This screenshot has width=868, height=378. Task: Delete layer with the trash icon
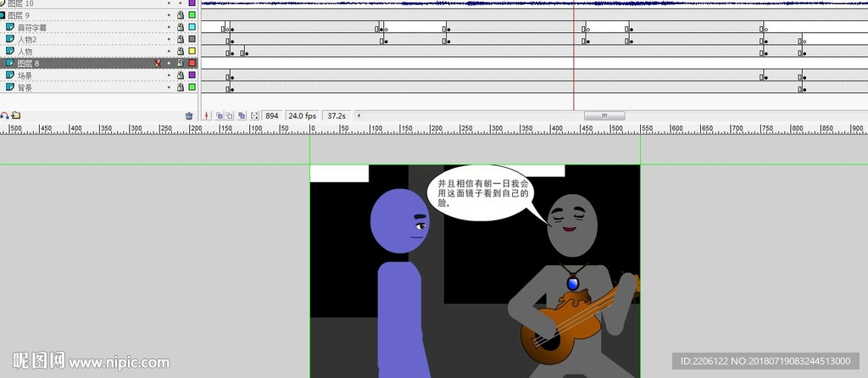click(189, 115)
